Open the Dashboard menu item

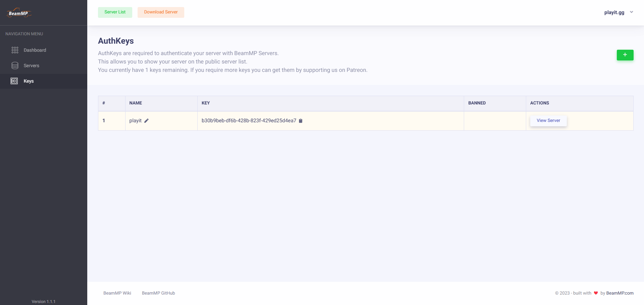pyautogui.click(x=35, y=50)
